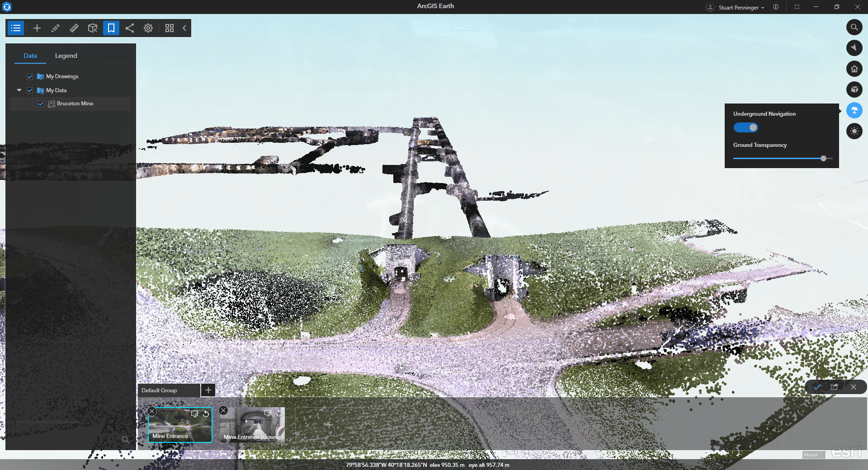
Task: Update the Mine Entrance bookmark view
Action: click(206, 414)
